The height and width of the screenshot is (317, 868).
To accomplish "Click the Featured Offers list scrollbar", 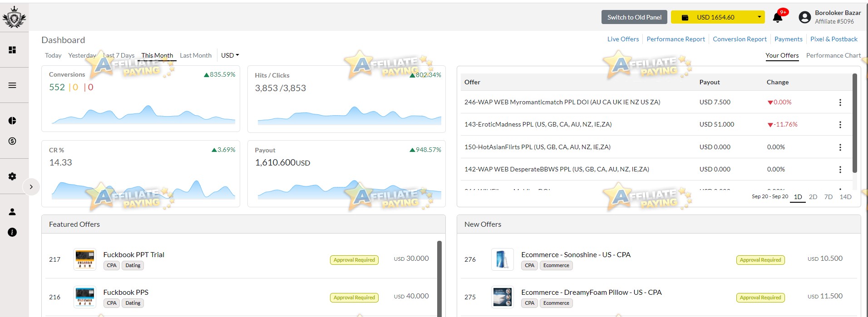I will point(439,279).
